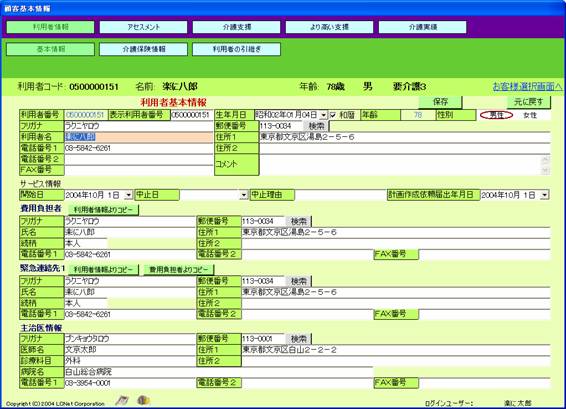Click the pencil icon in the footer
The height and width of the screenshot is (409, 566).
click(122, 400)
